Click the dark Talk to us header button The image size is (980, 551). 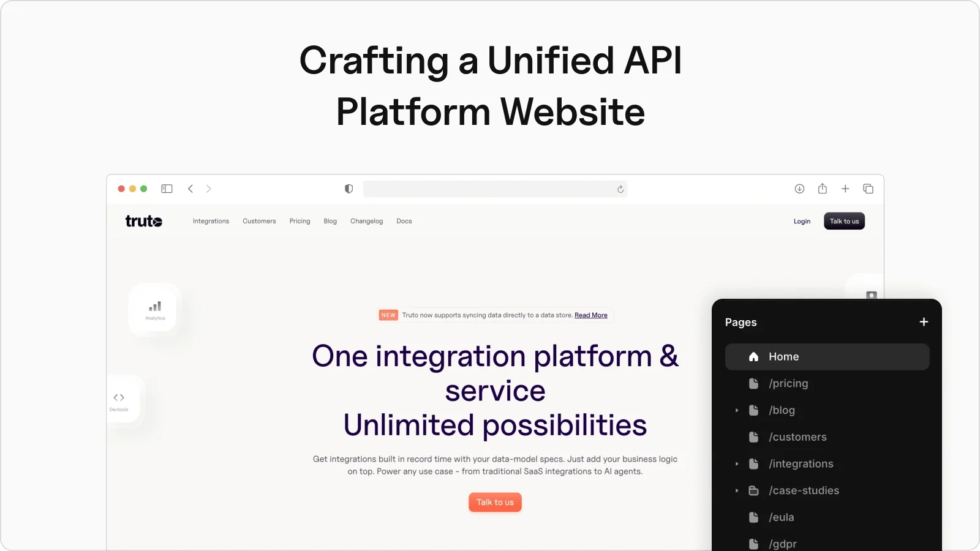click(x=844, y=221)
